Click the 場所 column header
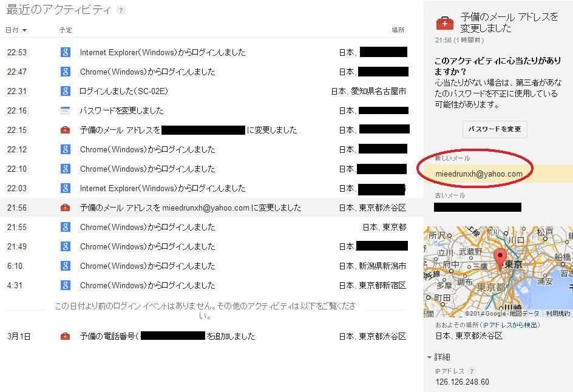 (x=398, y=30)
